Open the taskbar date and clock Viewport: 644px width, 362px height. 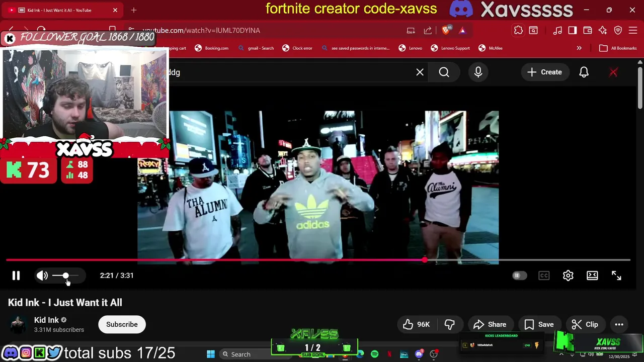click(619, 356)
